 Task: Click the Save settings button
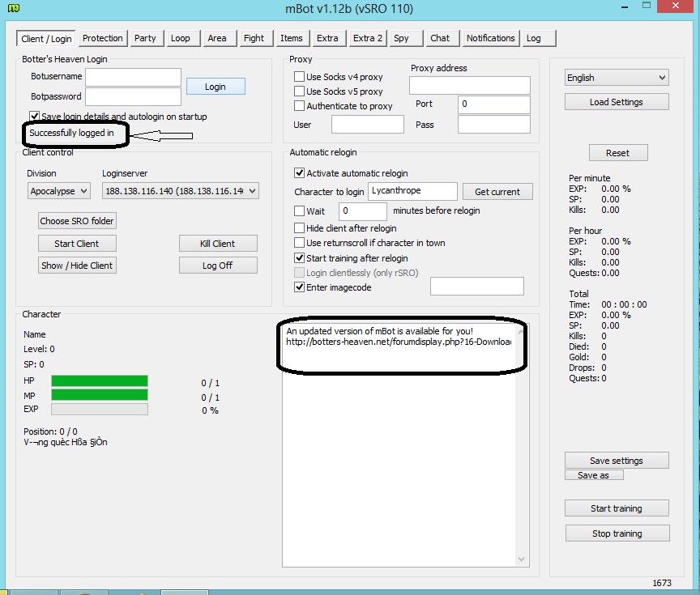tap(617, 461)
